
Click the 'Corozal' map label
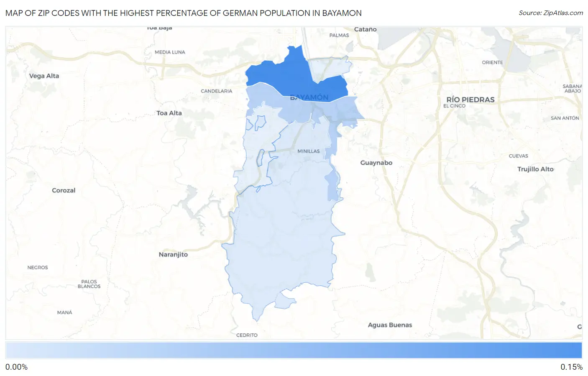pos(64,190)
